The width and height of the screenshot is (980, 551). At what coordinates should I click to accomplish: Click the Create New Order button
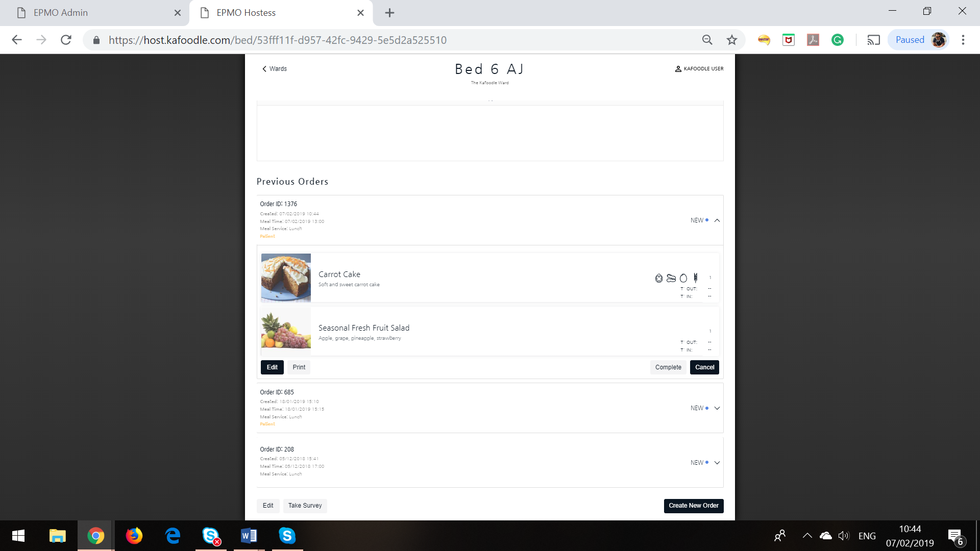pos(693,505)
